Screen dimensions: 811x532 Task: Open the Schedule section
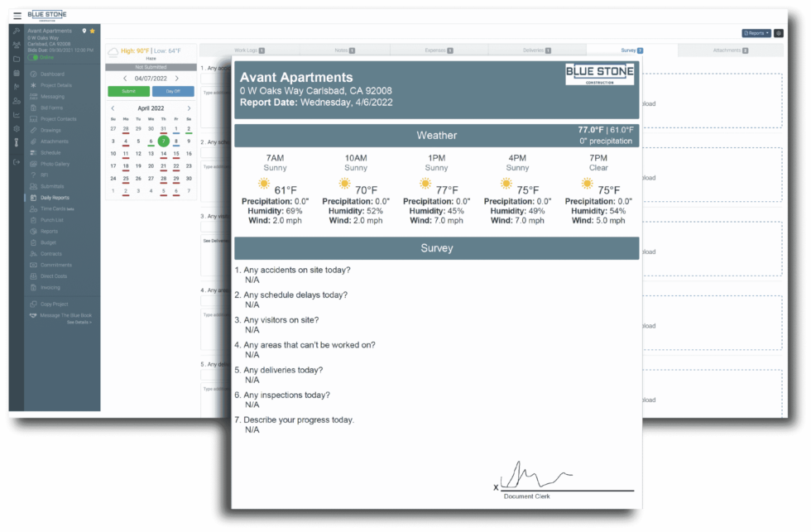point(55,152)
